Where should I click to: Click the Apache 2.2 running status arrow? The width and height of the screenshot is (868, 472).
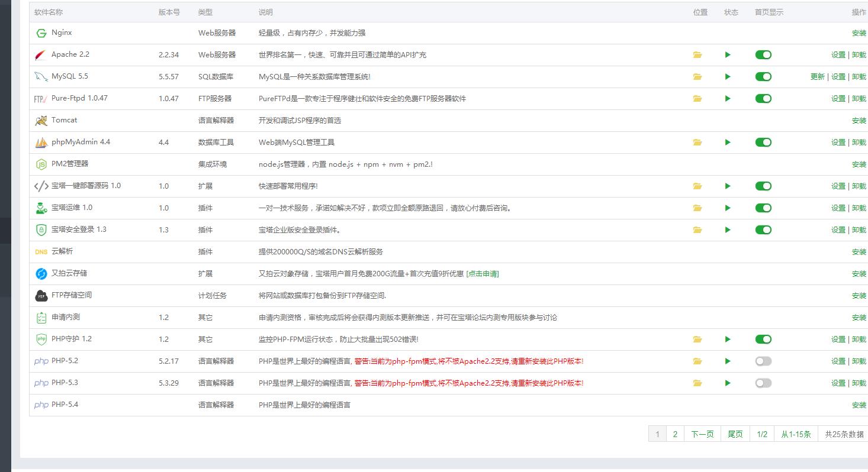[728, 55]
